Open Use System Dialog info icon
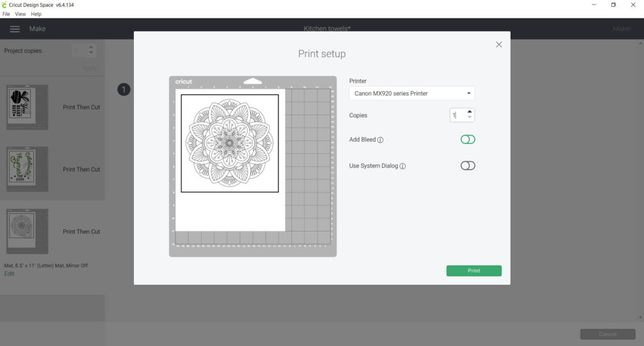This screenshot has width=644, height=346. click(x=402, y=167)
